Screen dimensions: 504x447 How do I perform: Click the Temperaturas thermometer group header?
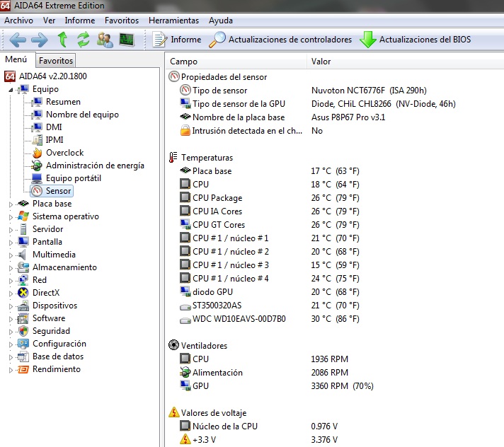click(x=201, y=158)
